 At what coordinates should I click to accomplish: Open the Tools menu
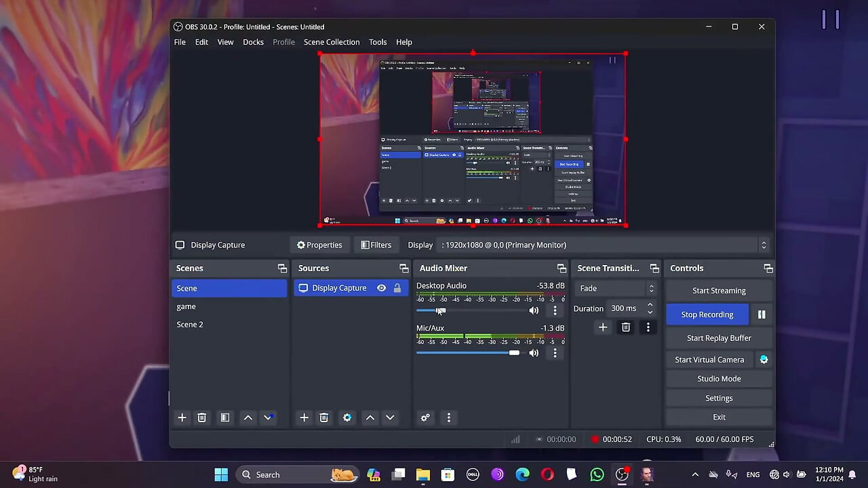378,42
